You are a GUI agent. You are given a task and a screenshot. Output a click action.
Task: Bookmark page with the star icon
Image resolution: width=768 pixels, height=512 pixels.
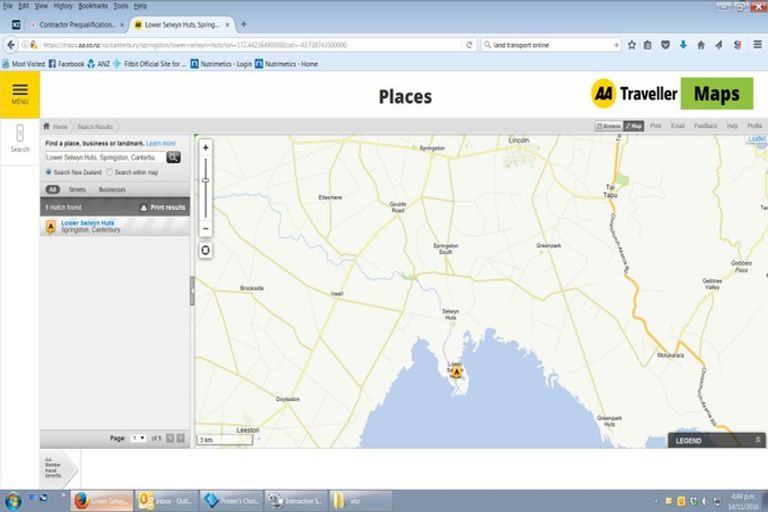tap(631, 45)
